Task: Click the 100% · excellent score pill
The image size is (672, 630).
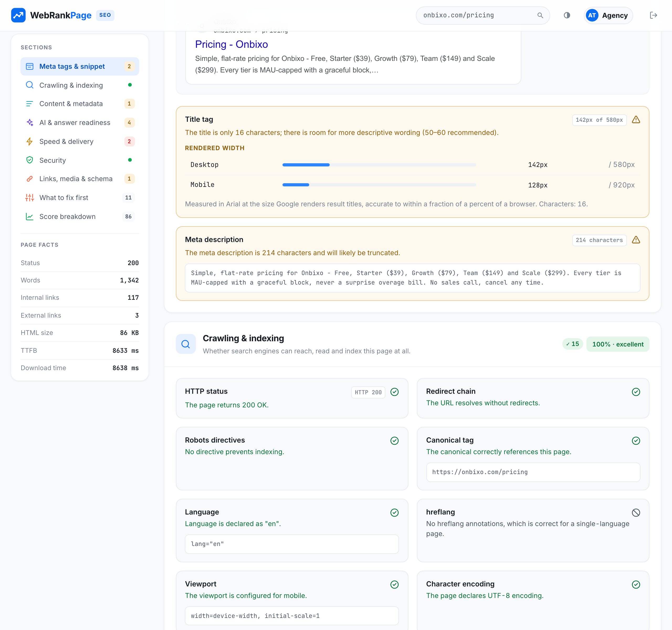Action: click(618, 344)
